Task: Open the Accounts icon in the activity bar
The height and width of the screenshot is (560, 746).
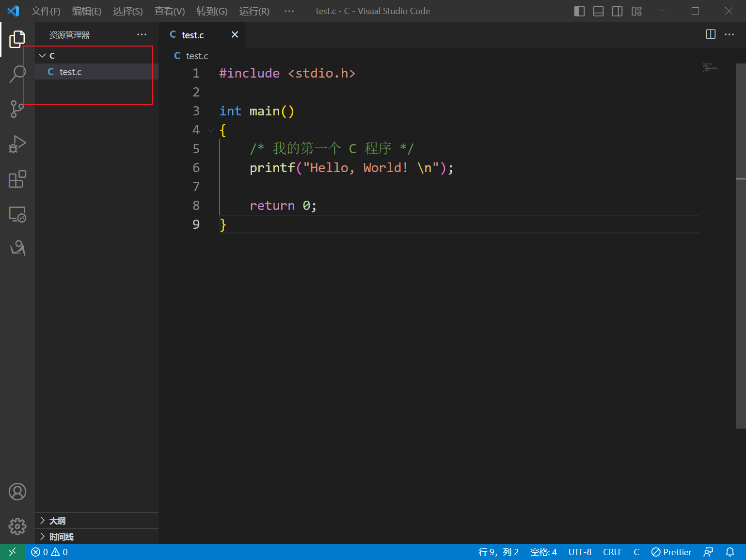Action: pyautogui.click(x=17, y=492)
